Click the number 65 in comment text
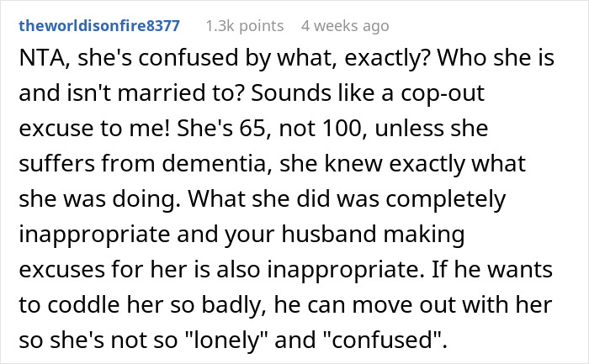Screen dimensions: 589x364 click(254, 129)
